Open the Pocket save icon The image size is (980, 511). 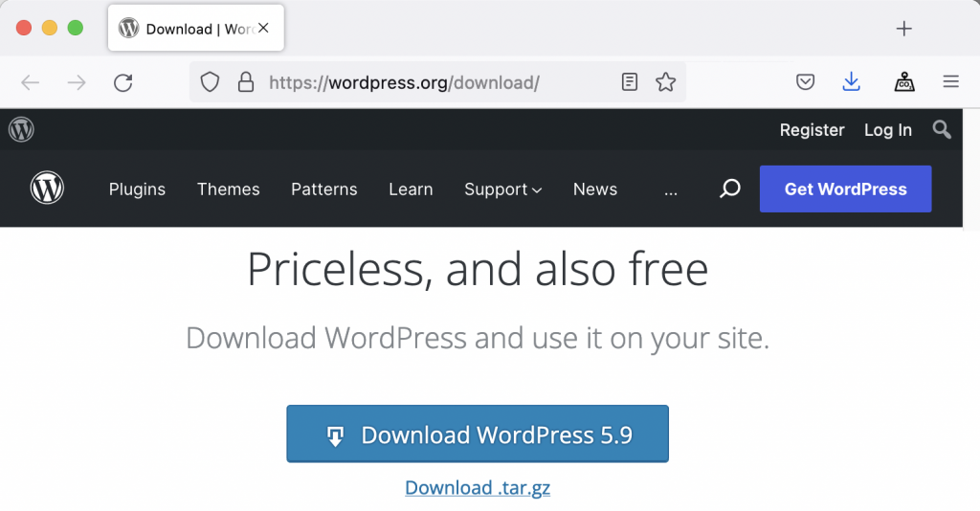(x=806, y=83)
